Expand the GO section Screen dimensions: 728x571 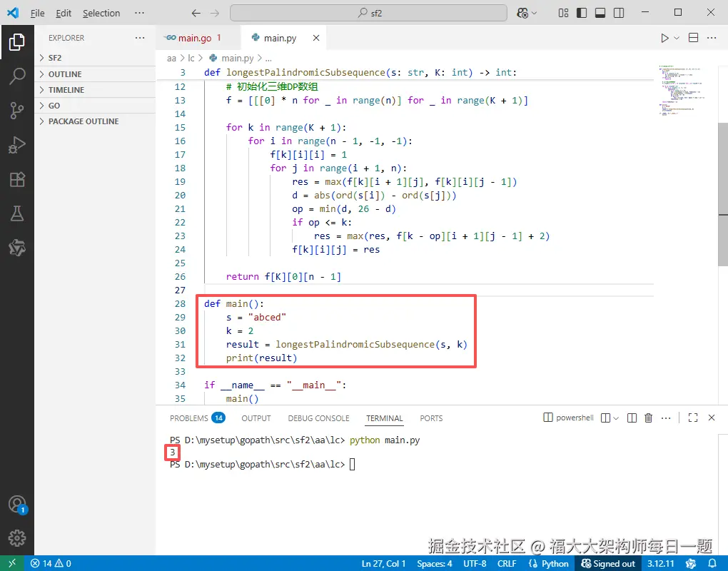point(95,106)
